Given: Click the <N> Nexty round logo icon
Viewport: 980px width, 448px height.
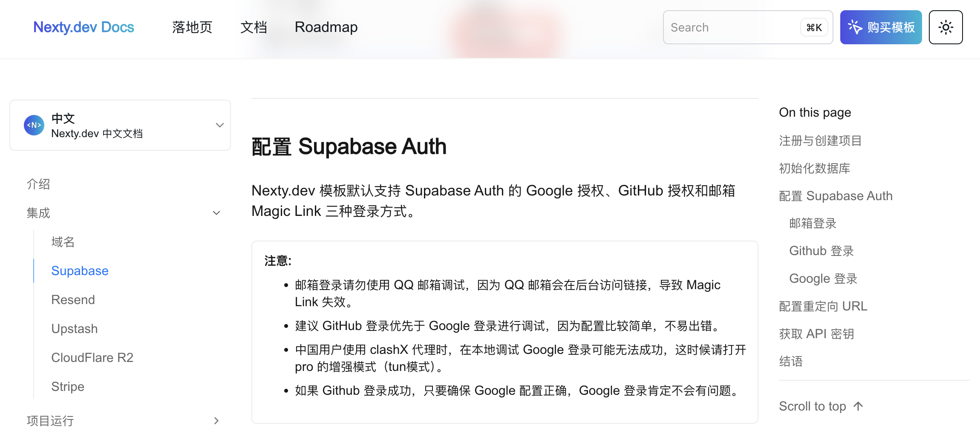Looking at the screenshot, I should [x=34, y=125].
